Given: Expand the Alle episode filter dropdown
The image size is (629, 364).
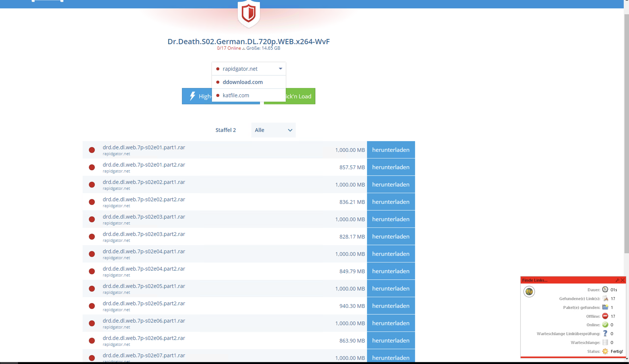Looking at the screenshot, I should (x=273, y=130).
